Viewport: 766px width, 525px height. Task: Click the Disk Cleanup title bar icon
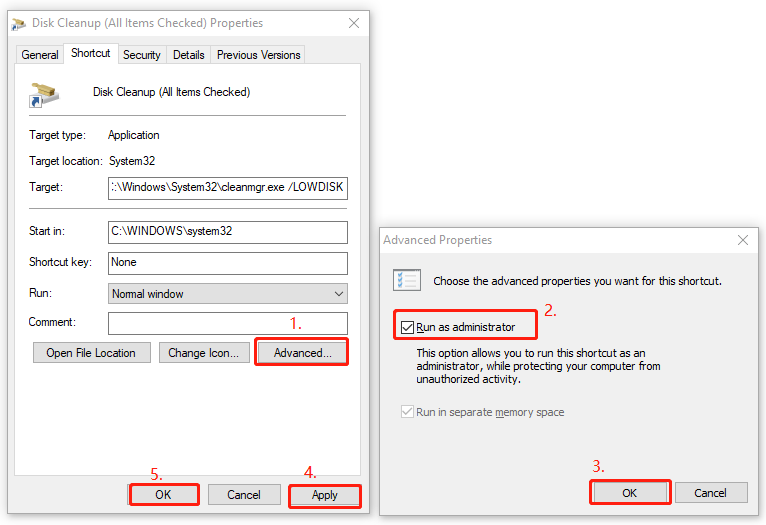[x=19, y=23]
